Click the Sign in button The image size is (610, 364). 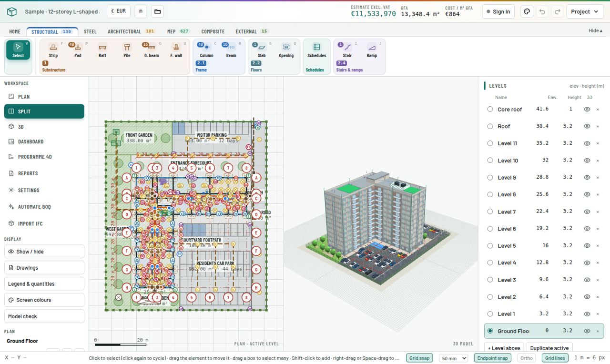tap(498, 11)
